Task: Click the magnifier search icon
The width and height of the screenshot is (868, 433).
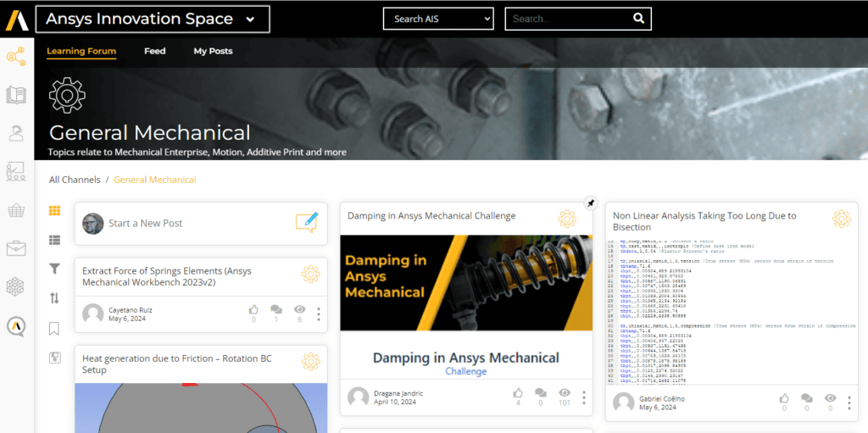Action: pyautogui.click(x=638, y=19)
